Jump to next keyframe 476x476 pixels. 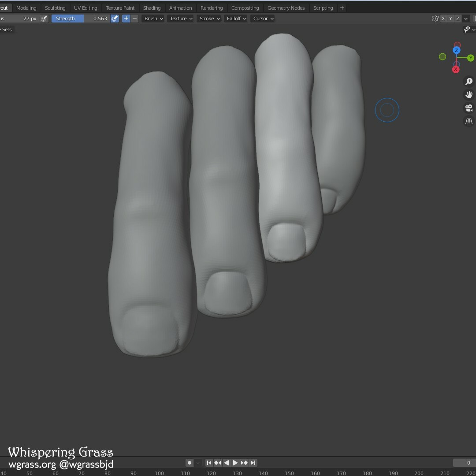tap(244, 463)
